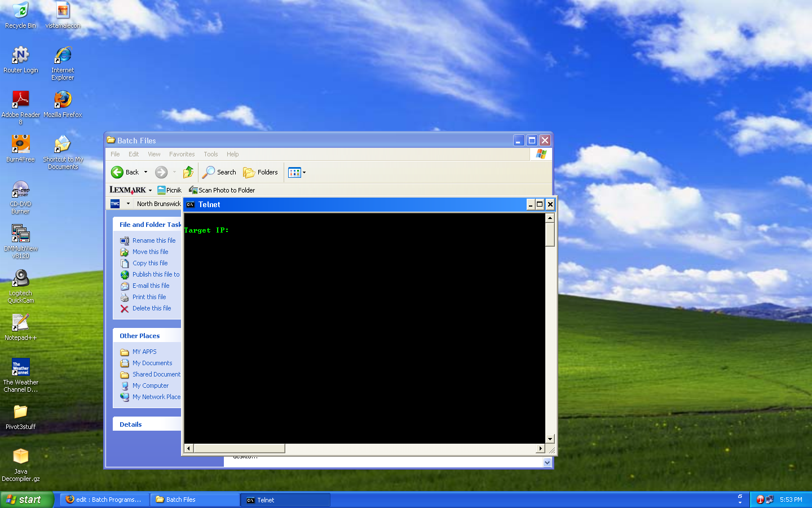
Task: Open CD-DVD Burner desktop icon
Action: (x=20, y=197)
